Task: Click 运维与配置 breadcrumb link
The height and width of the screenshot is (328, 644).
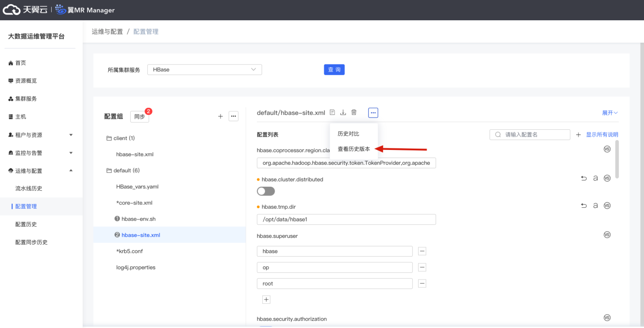Action: tap(108, 31)
